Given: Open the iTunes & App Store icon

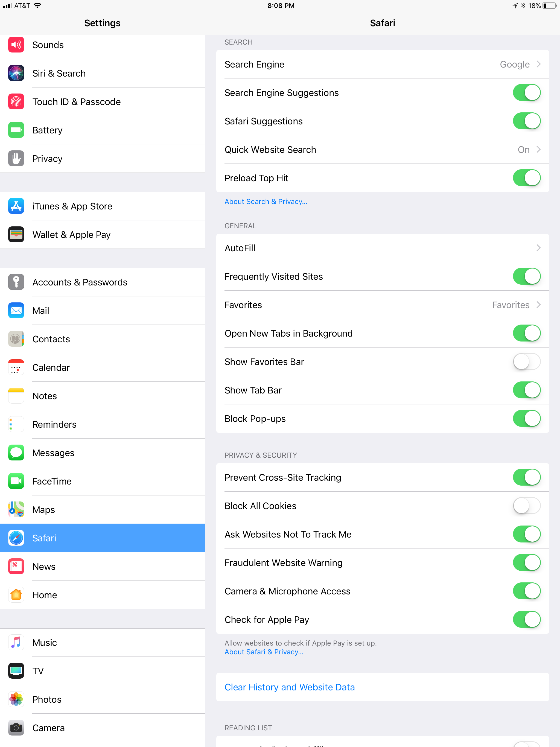Looking at the screenshot, I should [16, 206].
